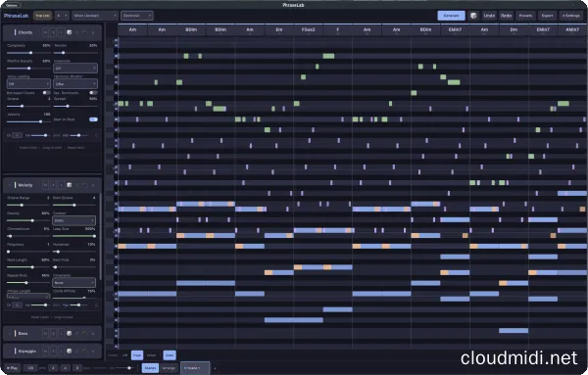Adjust the Chords Tension slider

[x=75, y=53]
